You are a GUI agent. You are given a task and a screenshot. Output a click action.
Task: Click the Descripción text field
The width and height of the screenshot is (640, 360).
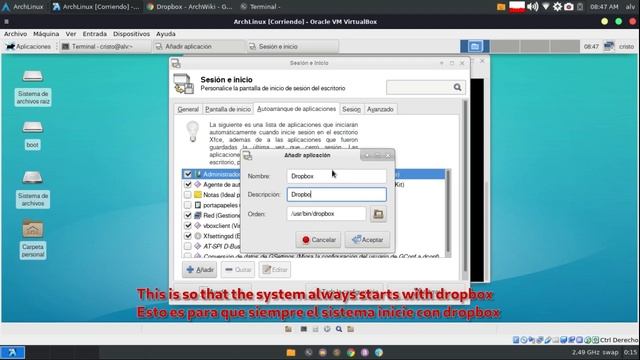(x=336, y=194)
